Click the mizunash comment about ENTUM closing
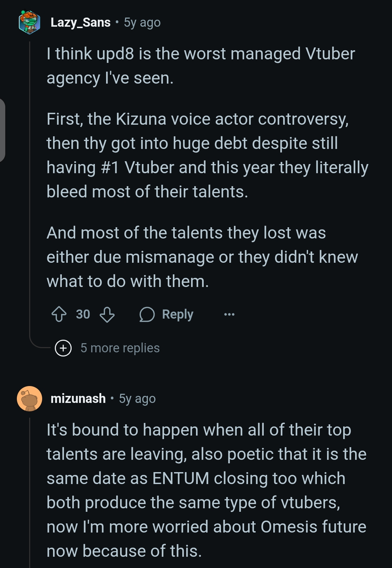This screenshot has height=568, width=392. (x=206, y=490)
